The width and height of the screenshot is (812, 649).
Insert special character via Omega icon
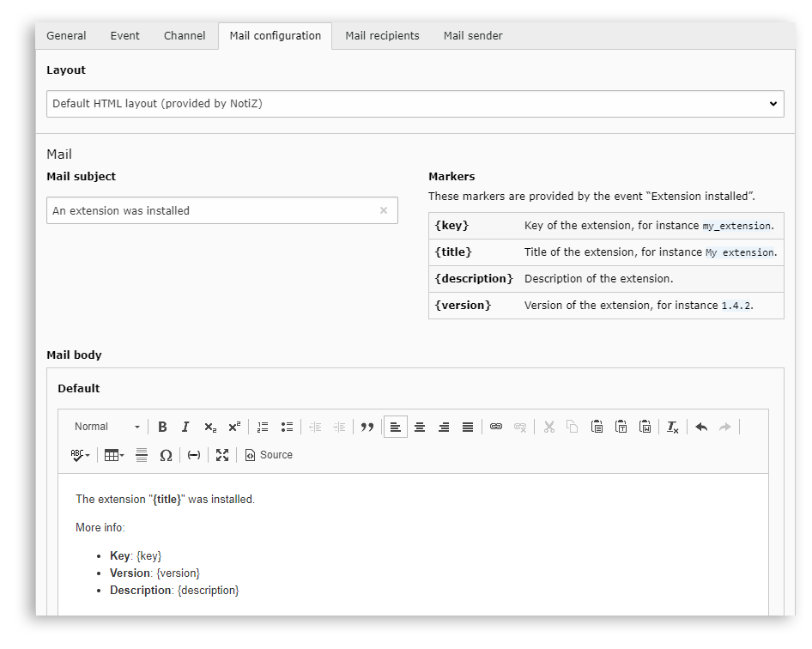pyautogui.click(x=166, y=455)
